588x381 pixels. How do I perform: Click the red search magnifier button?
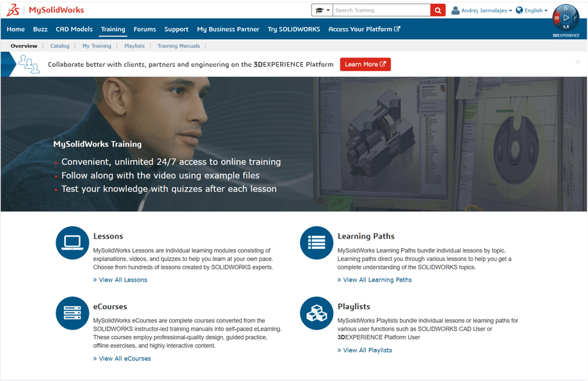438,10
